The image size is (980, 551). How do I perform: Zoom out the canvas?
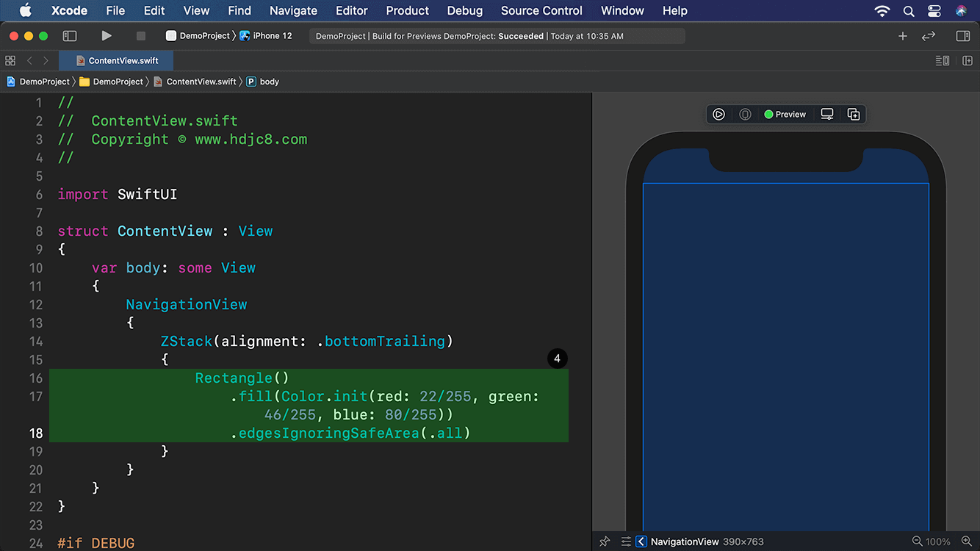click(917, 541)
